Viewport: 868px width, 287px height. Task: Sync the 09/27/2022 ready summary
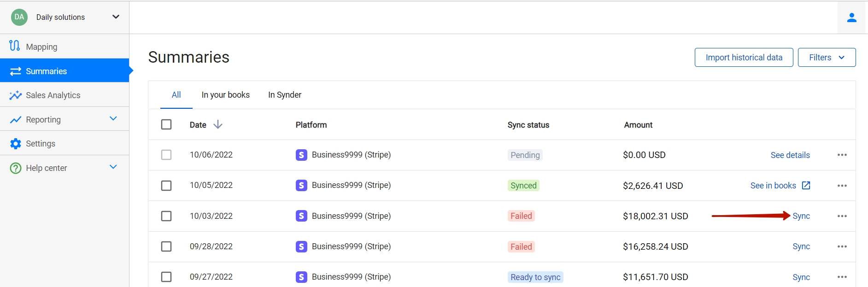click(x=801, y=277)
